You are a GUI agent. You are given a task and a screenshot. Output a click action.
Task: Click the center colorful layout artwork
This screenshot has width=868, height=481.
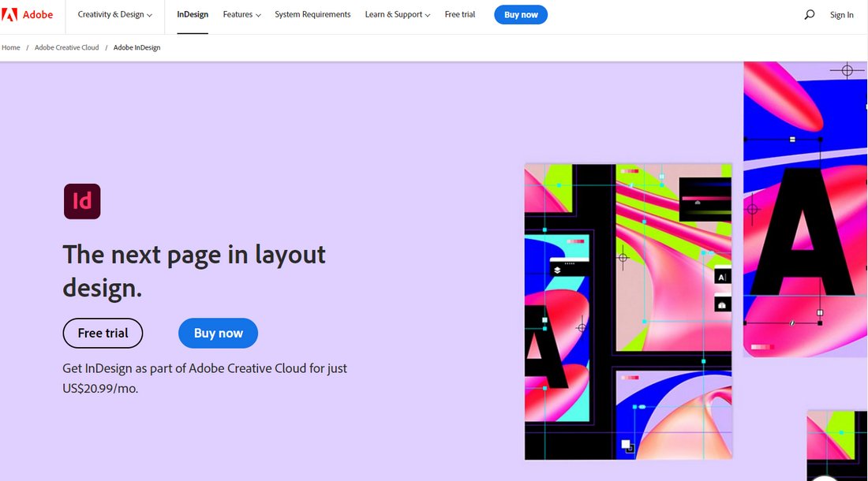[628, 311]
